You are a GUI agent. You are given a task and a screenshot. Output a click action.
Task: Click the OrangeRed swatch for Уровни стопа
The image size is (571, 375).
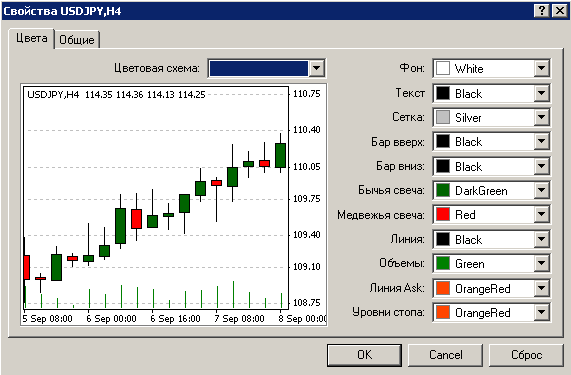pyautogui.click(x=443, y=312)
